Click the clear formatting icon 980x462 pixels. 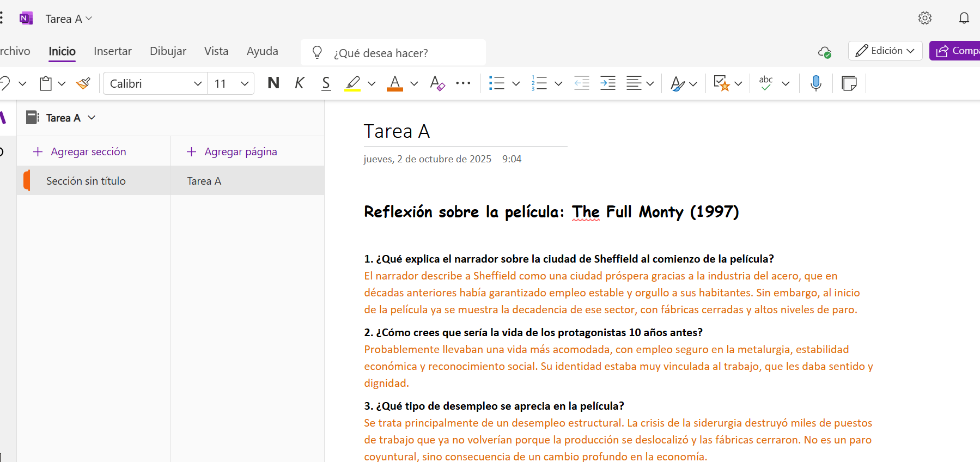click(x=437, y=83)
